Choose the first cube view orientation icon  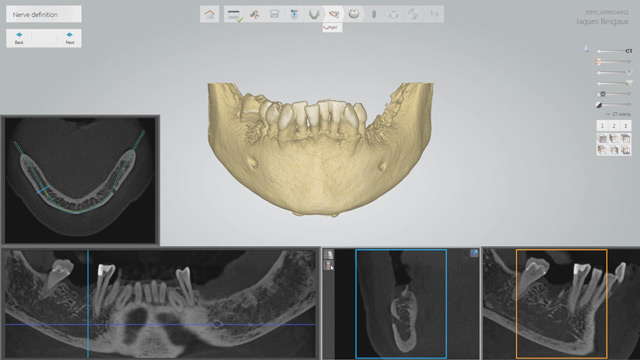coord(602,139)
